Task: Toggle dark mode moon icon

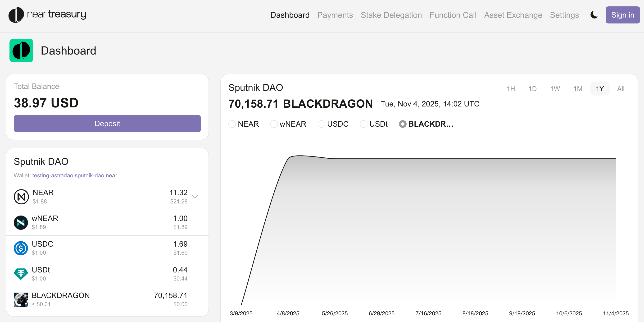Action: pos(594,15)
